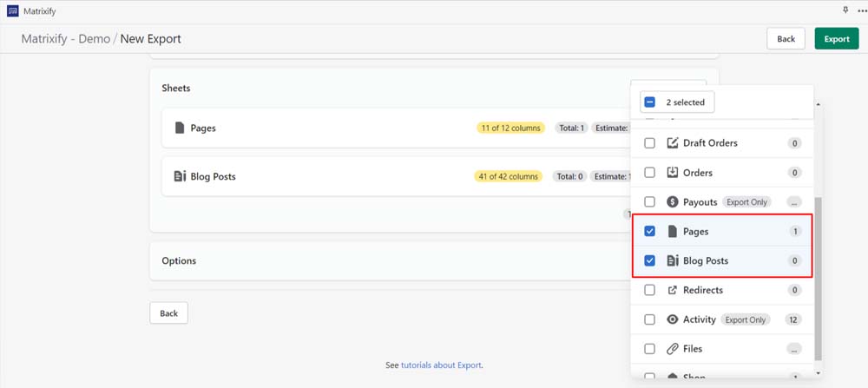The width and height of the screenshot is (868, 388).
Task: Select the Redirects menu item
Action: 722,290
